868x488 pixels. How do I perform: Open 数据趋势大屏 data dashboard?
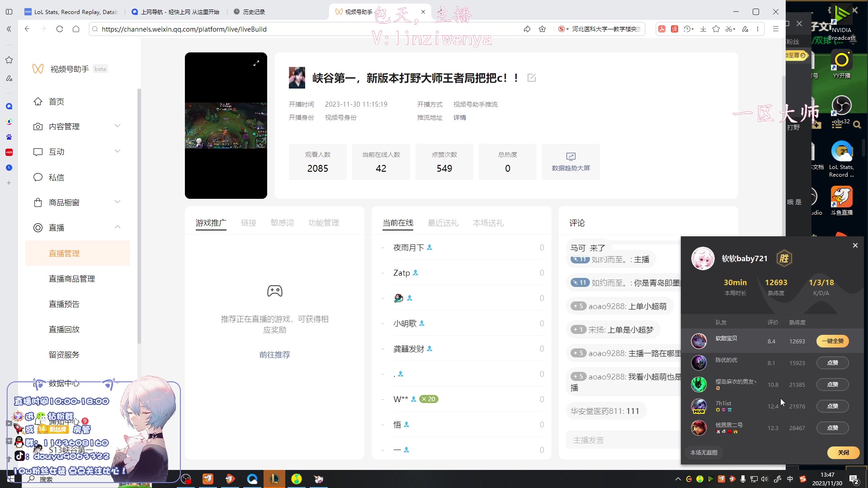[571, 162]
